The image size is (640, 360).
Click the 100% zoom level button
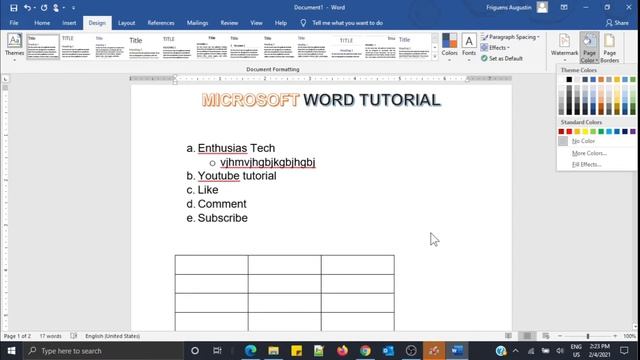[x=629, y=336]
